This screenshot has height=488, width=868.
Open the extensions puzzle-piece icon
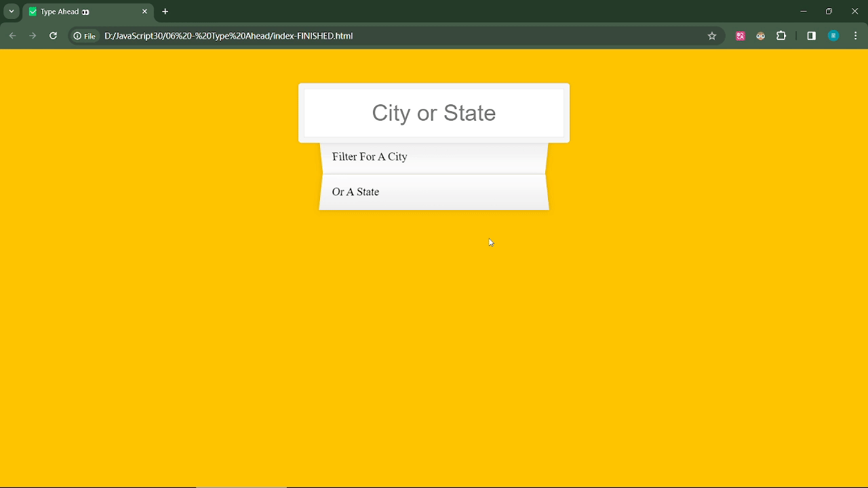781,35
